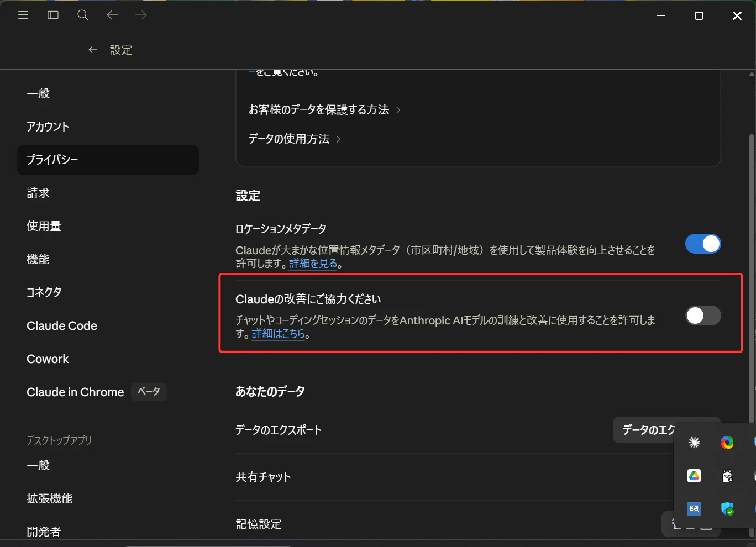This screenshot has width=756, height=547.
Task: Open the ShareX icon in the tray
Action: tap(727, 442)
